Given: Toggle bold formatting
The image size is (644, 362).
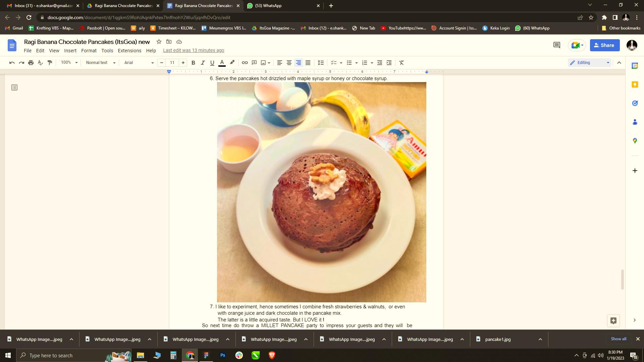Looking at the screenshot, I should click(193, 63).
